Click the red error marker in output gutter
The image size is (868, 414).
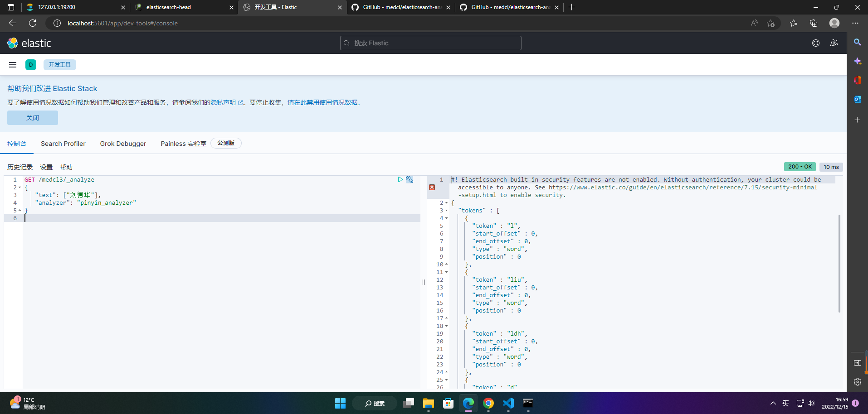click(432, 187)
